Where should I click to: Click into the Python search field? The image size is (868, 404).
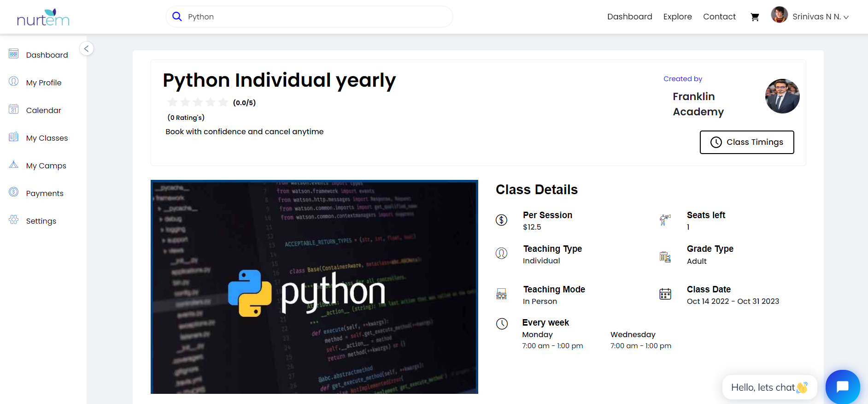tap(313, 17)
